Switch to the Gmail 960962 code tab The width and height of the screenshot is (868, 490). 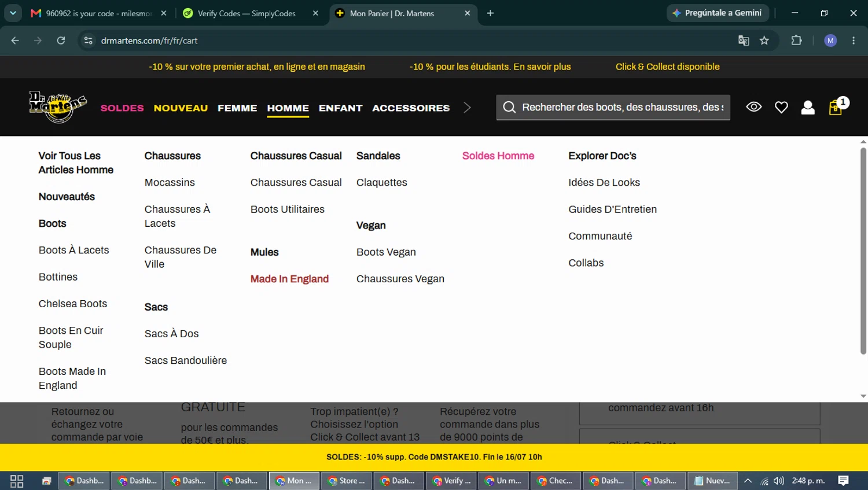pyautogui.click(x=97, y=13)
